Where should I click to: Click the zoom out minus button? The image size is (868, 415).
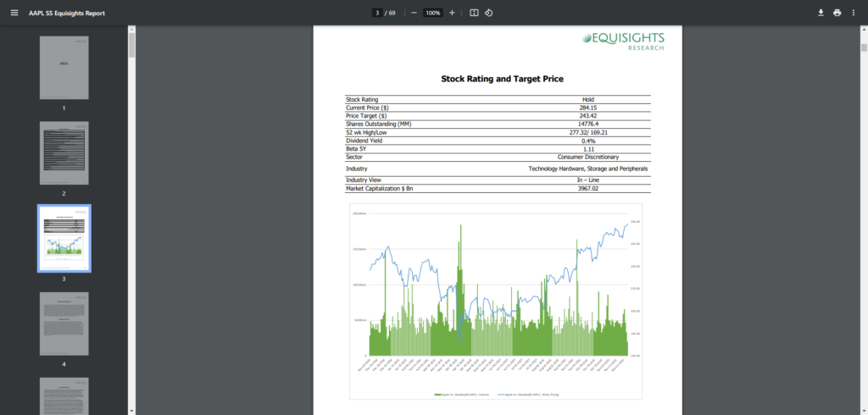[414, 13]
